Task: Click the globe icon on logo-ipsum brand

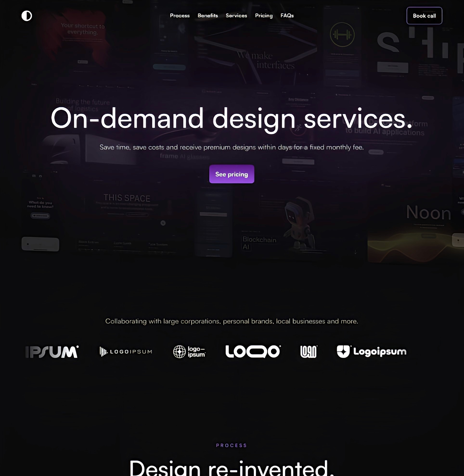Action: click(x=179, y=351)
